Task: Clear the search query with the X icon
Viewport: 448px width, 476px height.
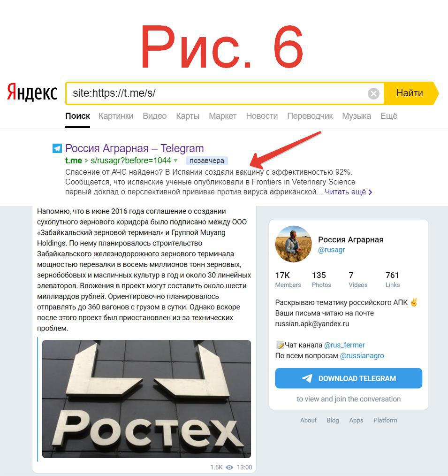Action: click(373, 93)
